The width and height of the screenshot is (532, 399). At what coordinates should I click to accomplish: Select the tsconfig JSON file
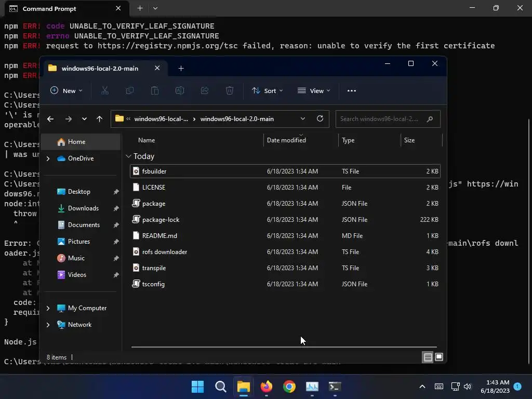tap(285, 284)
